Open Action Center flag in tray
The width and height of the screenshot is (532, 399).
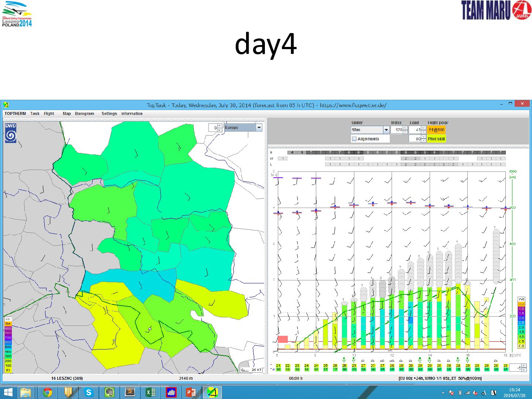451,393
